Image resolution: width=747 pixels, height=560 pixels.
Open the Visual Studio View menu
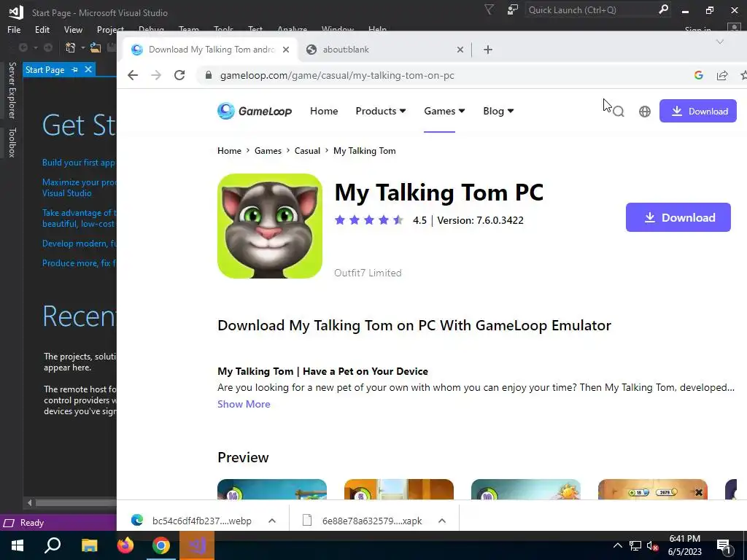coord(74,29)
